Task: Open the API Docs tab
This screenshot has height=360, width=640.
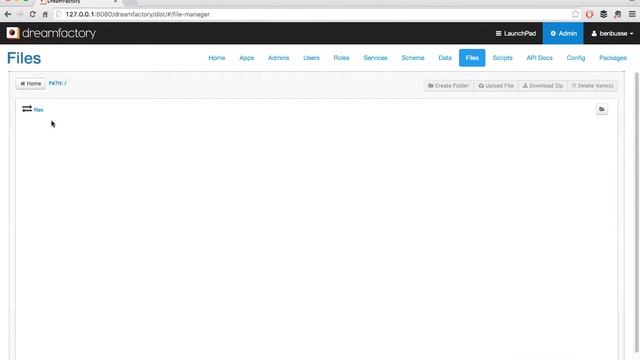Action: [539, 58]
